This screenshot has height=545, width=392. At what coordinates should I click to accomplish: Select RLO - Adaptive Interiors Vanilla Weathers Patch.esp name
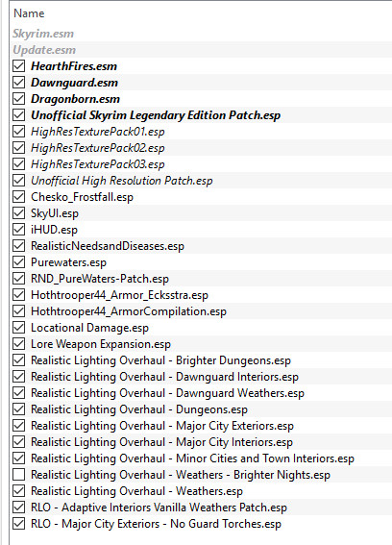click(x=159, y=508)
